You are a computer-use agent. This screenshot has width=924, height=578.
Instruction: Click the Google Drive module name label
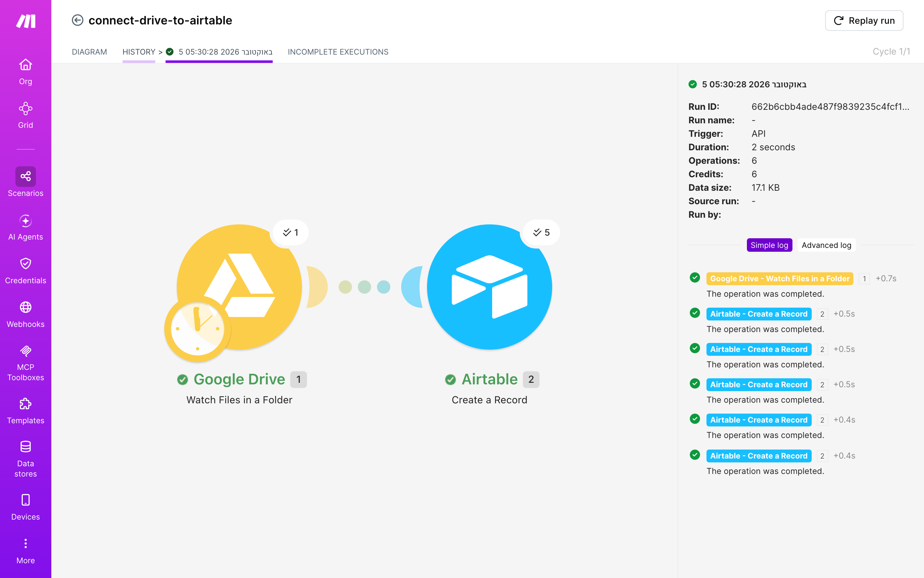pos(239,379)
